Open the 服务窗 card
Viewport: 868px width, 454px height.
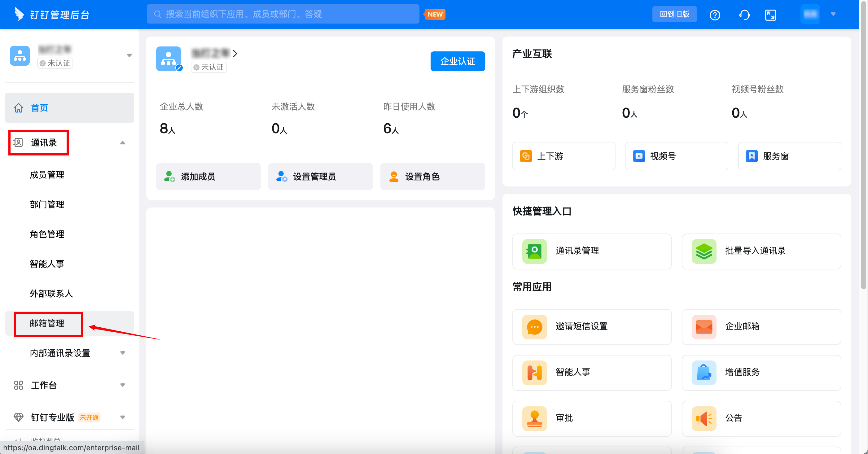790,156
